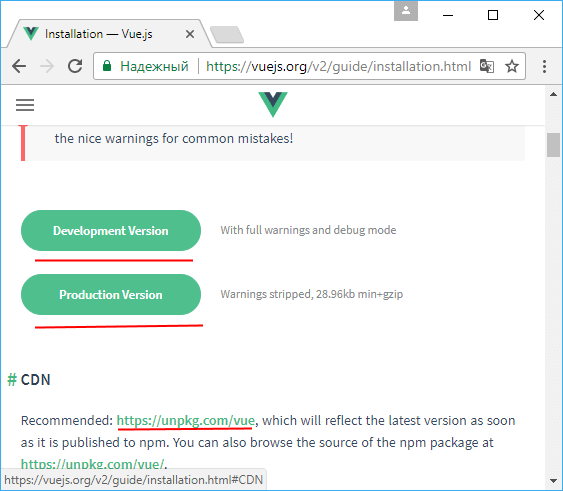This screenshot has width=563, height=491.
Task: Maximize the Chrome window
Action: pos(493,15)
